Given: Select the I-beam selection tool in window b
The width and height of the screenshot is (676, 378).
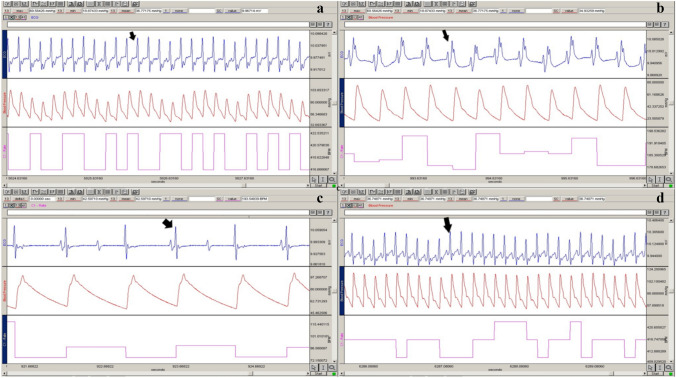Looking at the screenshot, I should click(x=660, y=179).
